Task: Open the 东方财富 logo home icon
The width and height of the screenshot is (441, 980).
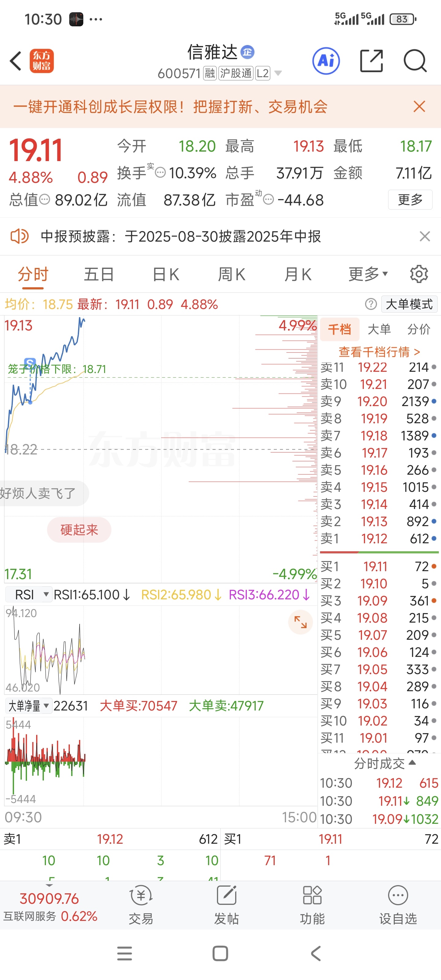Action: point(41,61)
